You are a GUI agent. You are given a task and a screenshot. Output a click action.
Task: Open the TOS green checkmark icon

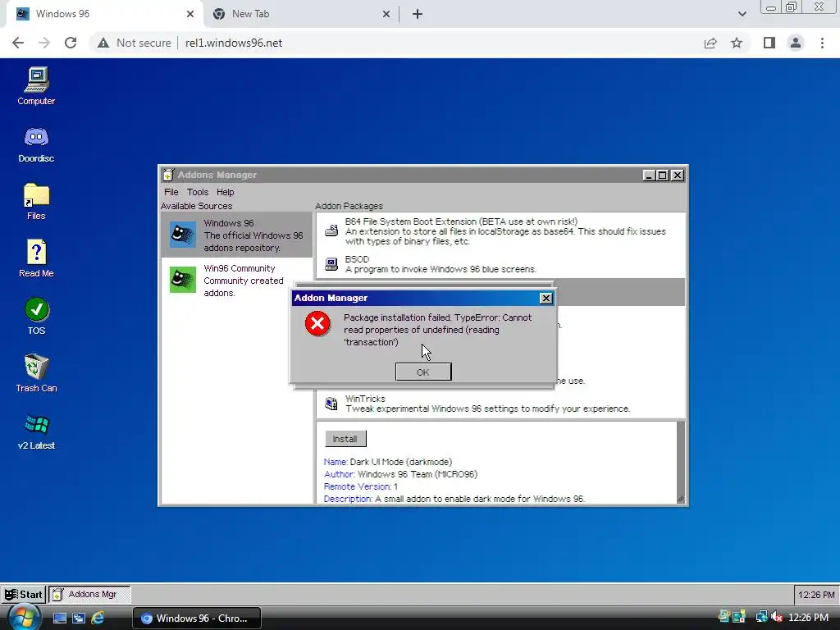point(36,316)
